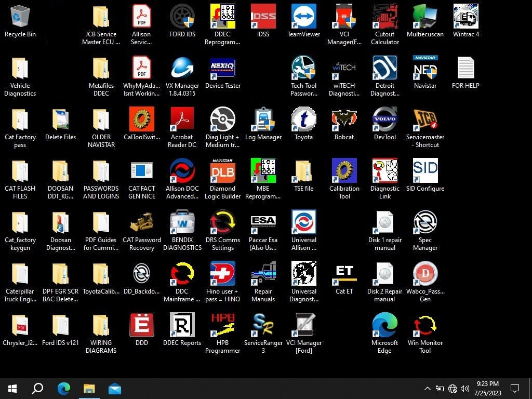
Task: Select the wiTECH Diagnostic shortcut
Action: pos(344,69)
